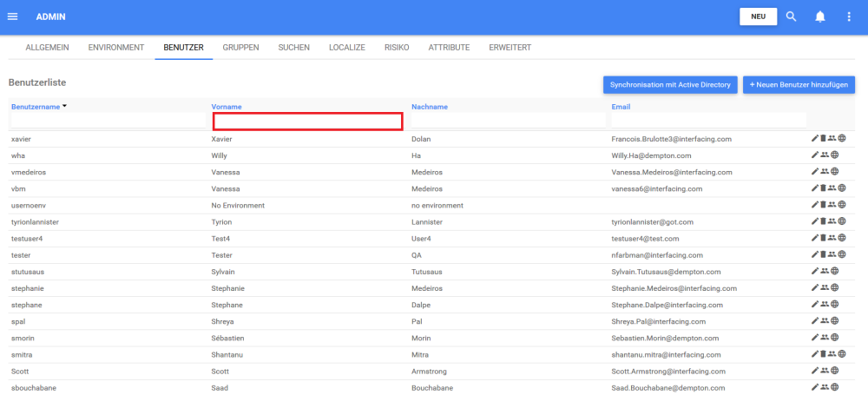Open globe icon for user stephane

(835, 304)
